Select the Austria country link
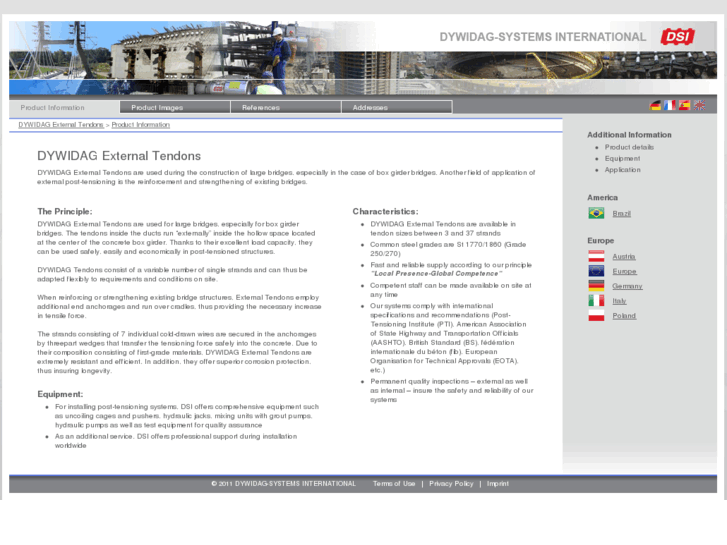Viewport: 727px width, 545px height. click(624, 256)
